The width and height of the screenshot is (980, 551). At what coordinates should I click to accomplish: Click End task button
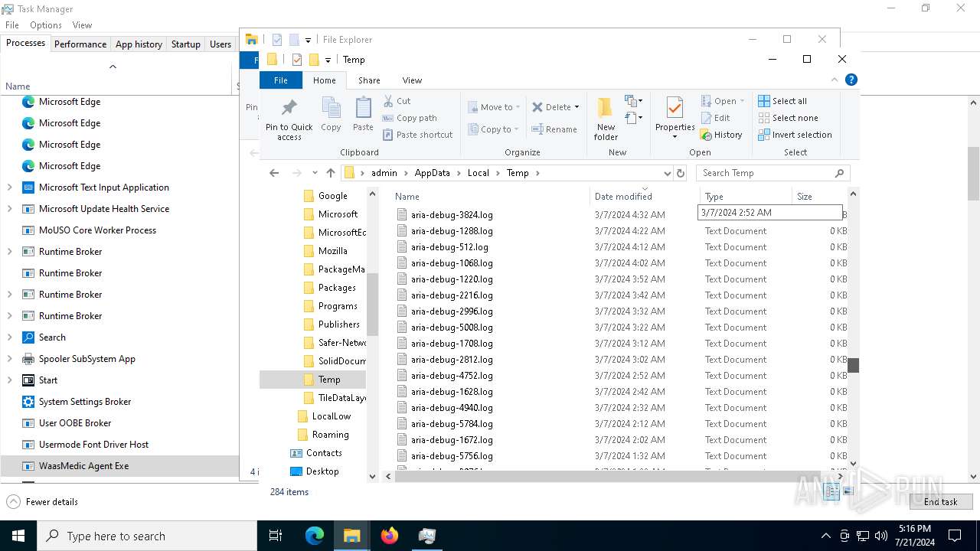click(x=940, y=502)
